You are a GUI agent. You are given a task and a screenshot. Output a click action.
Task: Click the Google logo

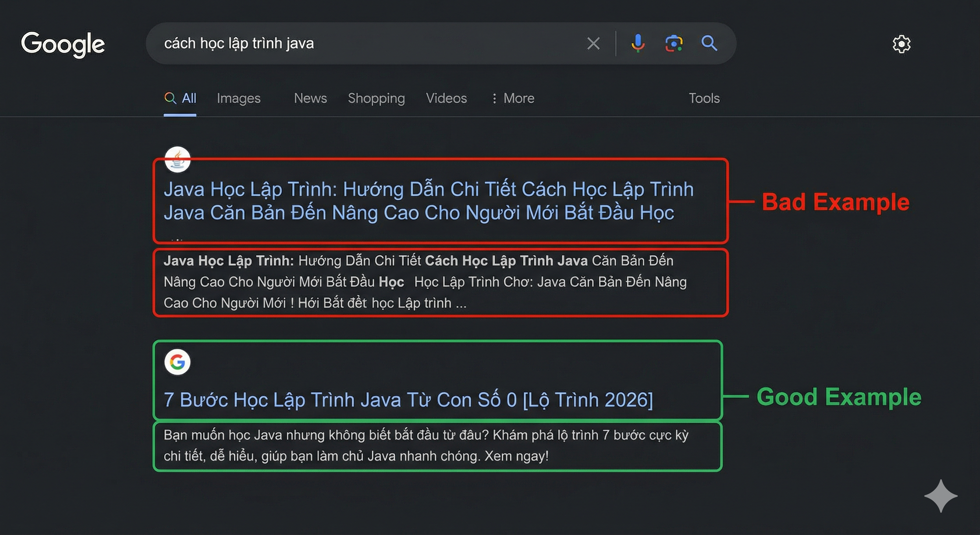point(63,44)
